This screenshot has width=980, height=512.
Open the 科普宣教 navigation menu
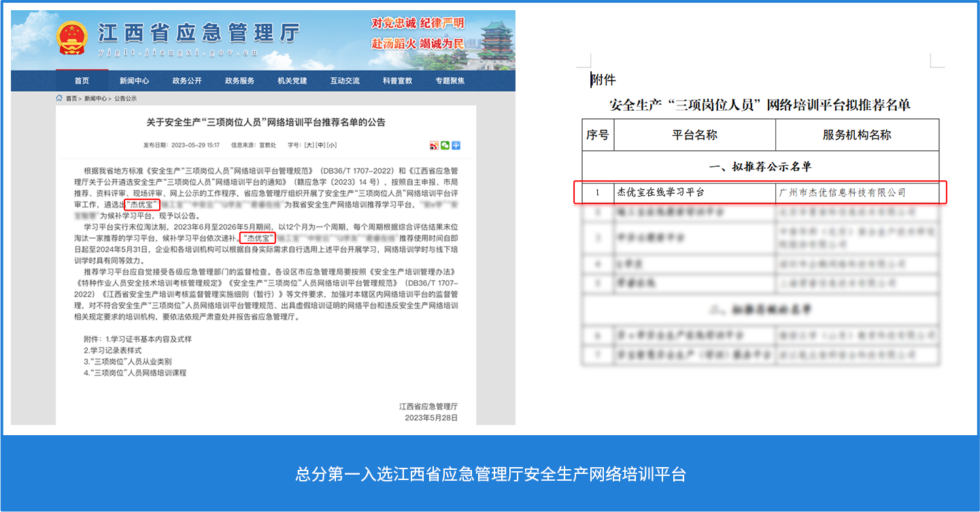click(397, 81)
